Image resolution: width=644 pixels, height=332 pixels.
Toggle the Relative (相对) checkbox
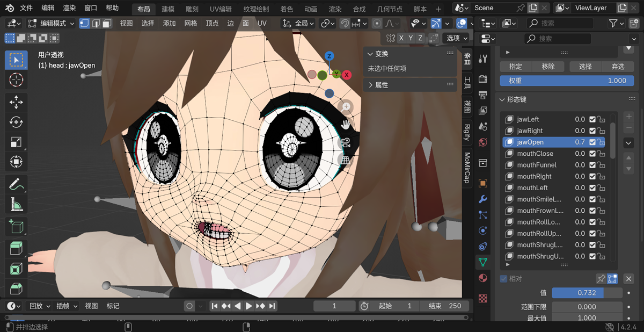[x=503, y=279]
